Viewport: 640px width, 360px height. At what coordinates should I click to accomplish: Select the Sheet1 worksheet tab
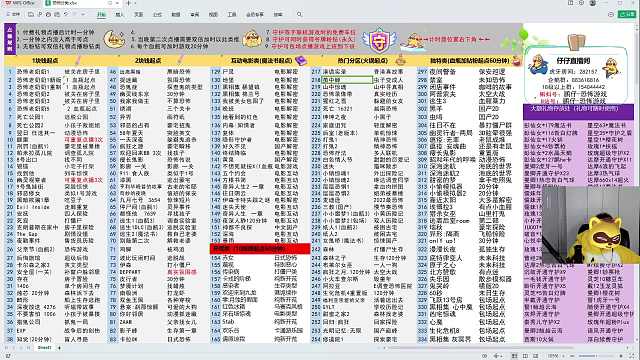[x=44, y=348]
